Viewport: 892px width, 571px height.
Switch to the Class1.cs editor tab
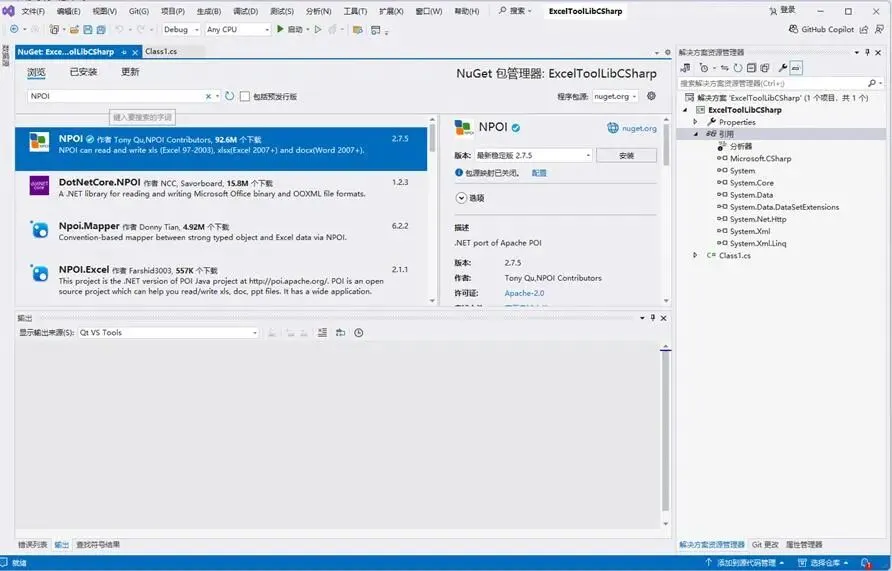pos(161,51)
